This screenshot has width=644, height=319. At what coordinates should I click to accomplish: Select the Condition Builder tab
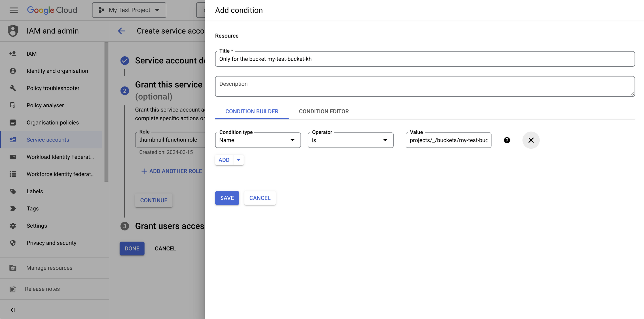pos(252,112)
